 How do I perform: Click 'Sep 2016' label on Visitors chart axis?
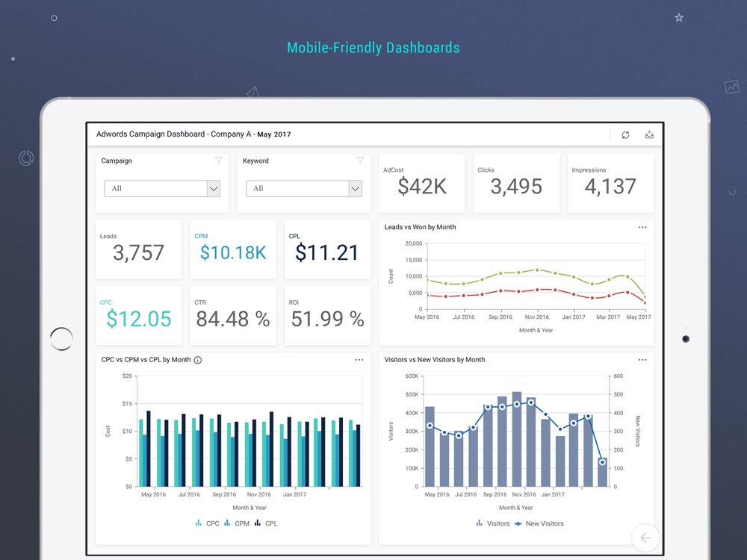(495, 495)
